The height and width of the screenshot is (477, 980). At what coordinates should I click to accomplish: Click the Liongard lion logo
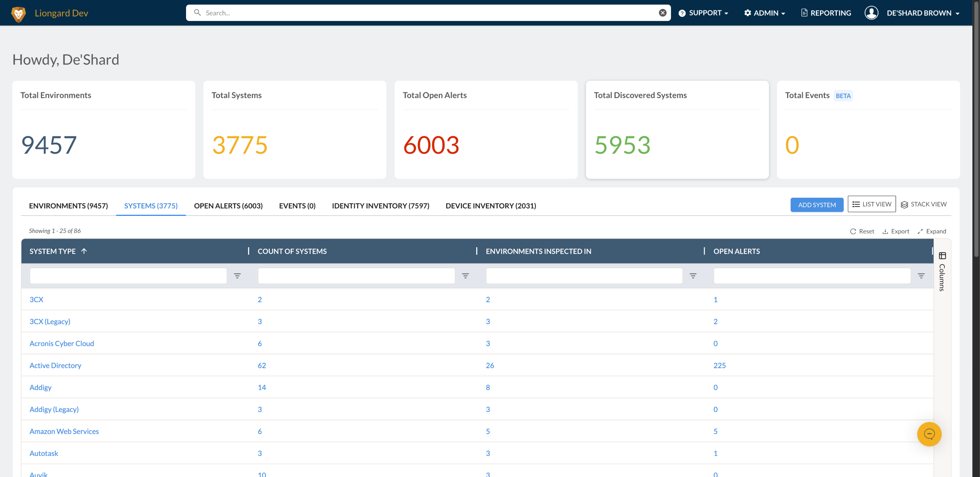[x=18, y=14]
